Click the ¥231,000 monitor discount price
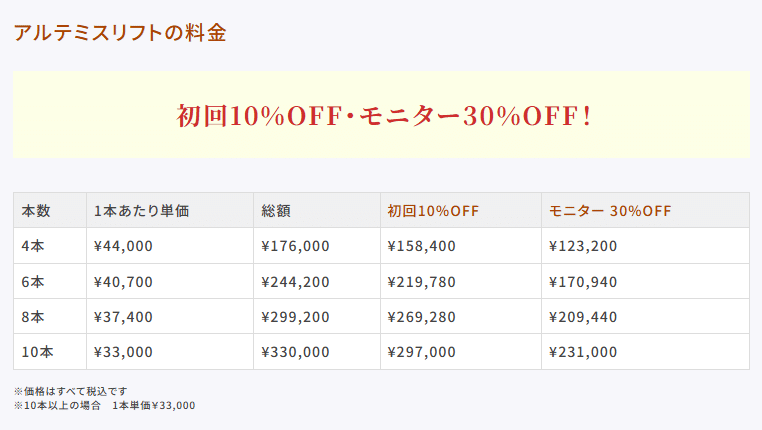Viewport: 762px width, 430px height. pos(583,352)
